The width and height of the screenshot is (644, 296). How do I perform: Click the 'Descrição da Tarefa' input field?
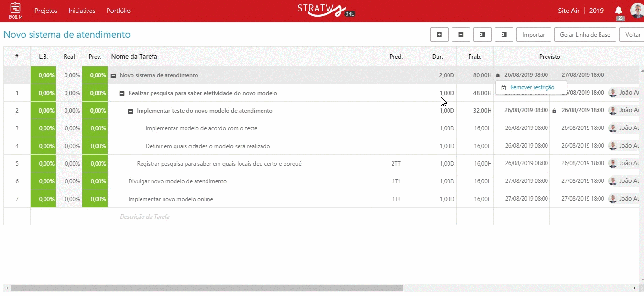click(x=239, y=217)
